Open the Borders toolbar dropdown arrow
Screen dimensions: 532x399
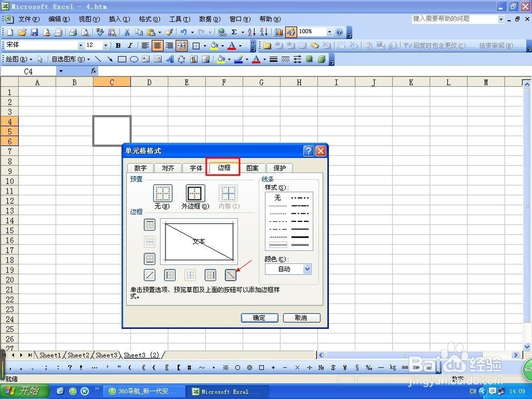click(205, 45)
